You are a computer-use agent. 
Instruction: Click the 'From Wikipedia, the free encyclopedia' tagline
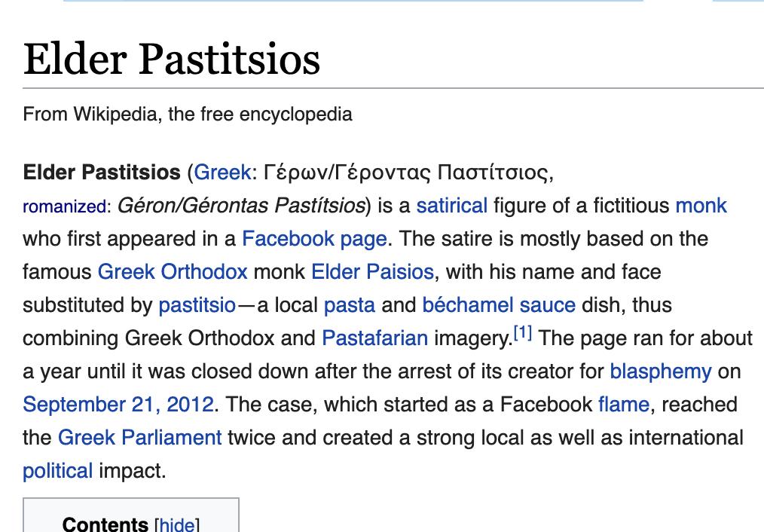[x=188, y=115]
